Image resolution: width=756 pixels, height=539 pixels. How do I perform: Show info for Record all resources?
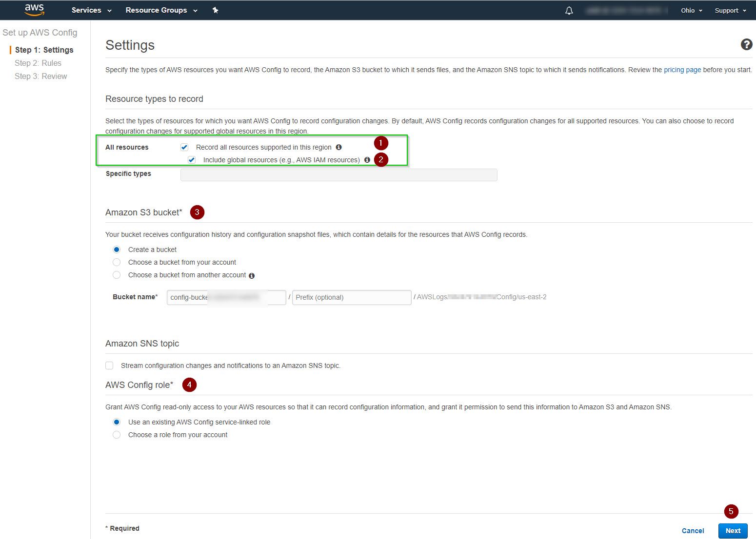pos(338,147)
